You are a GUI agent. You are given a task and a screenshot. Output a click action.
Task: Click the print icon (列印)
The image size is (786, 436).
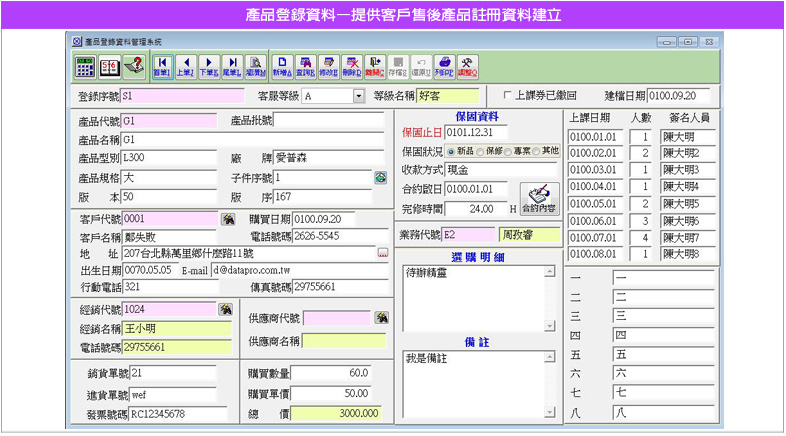click(x=444, y=66)
